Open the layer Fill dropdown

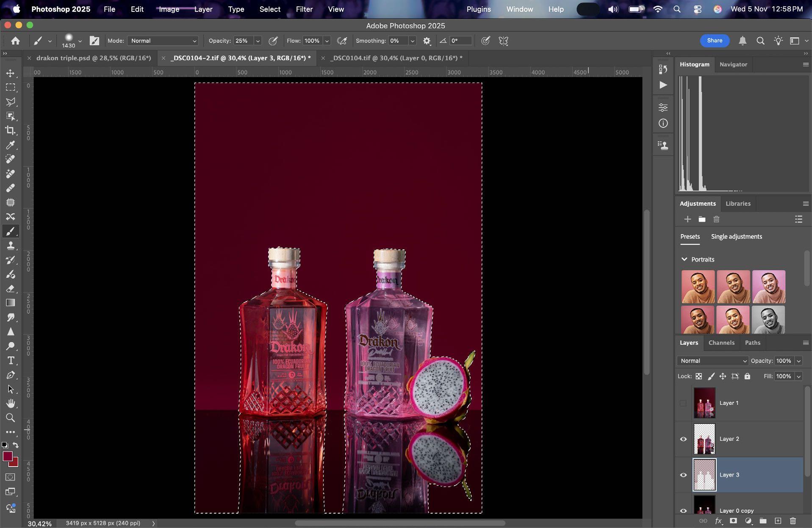[x=798, y=376]
